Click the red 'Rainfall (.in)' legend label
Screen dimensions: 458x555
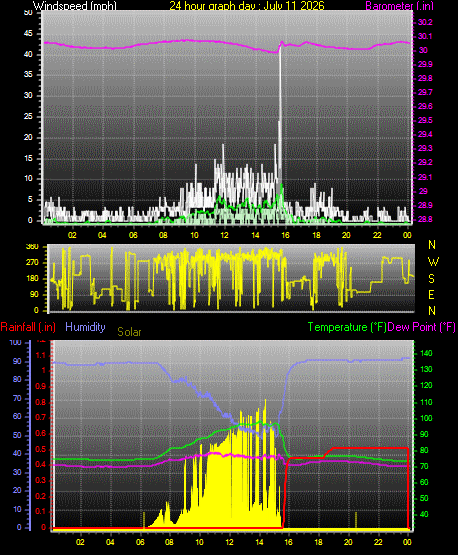(28, 327)
